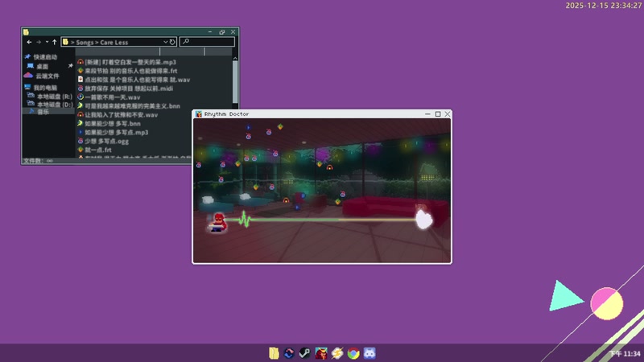Select 我的电脑 in the sidebar
The image size is (644, 362).
45,88
